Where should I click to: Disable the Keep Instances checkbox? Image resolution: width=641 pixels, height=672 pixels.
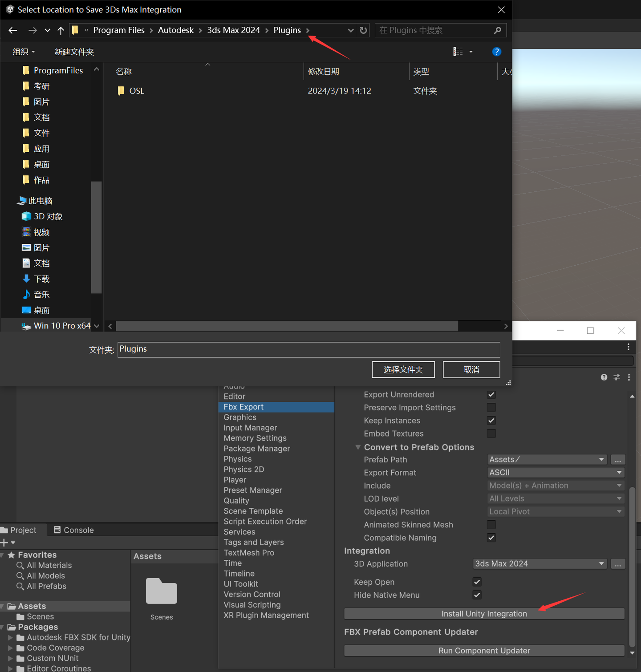pos(491,421)
